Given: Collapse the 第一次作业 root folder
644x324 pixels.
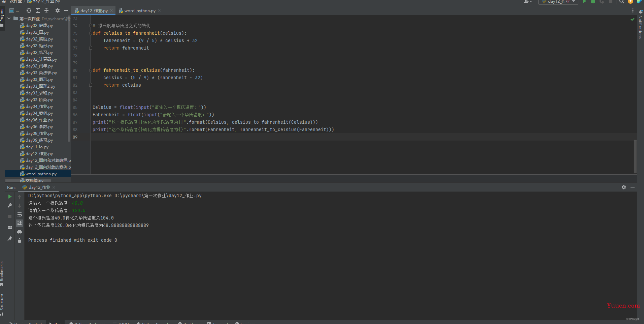Looking at the screenshot, I should tap(9, 19).
